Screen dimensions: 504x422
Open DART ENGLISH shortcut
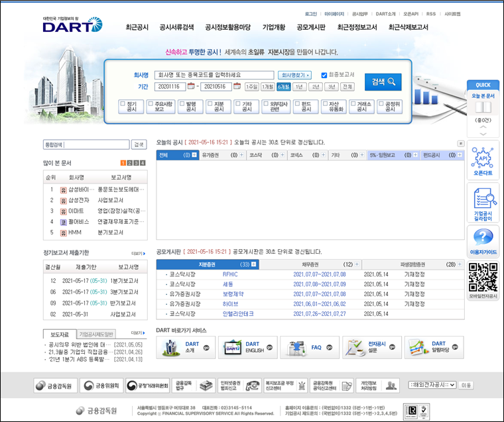[247, 347]
